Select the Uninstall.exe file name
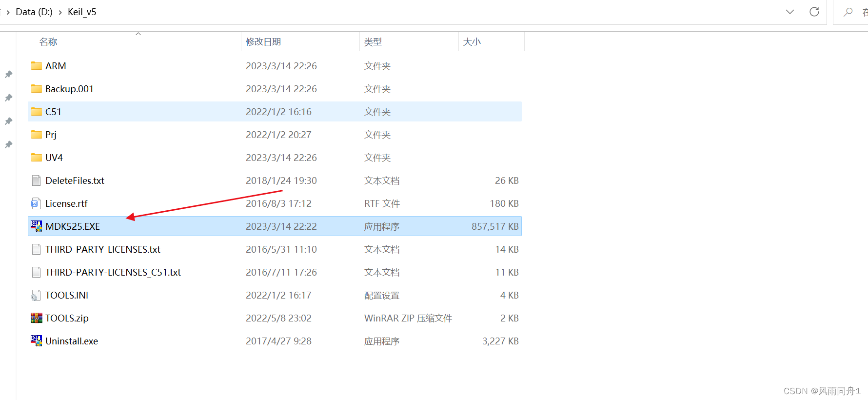 point(72,341)
